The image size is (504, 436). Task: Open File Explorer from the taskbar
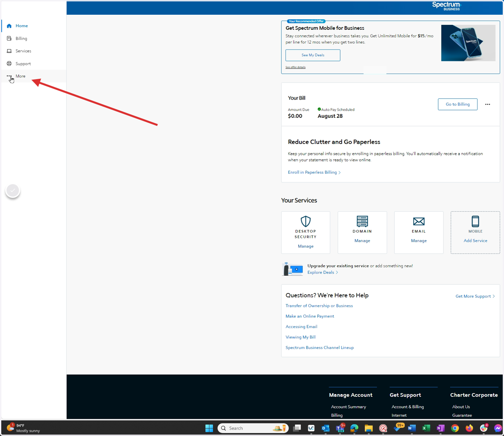coord(369,428)
